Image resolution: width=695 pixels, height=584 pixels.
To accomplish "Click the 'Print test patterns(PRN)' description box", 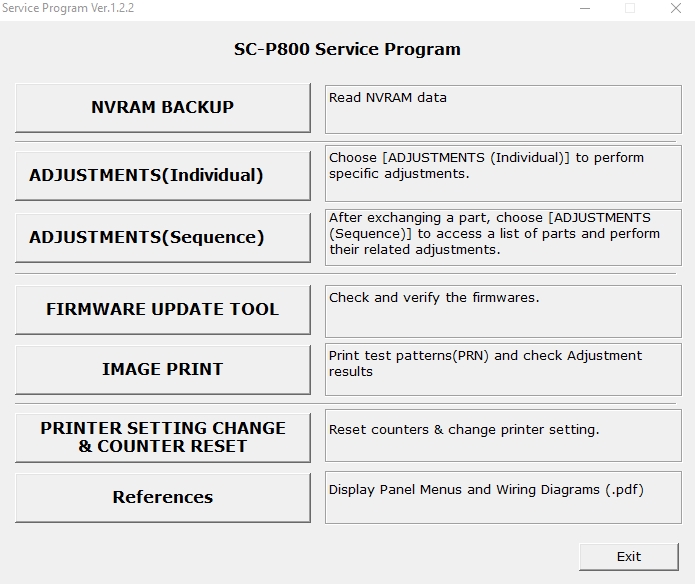I will click(x=503, y=369).
